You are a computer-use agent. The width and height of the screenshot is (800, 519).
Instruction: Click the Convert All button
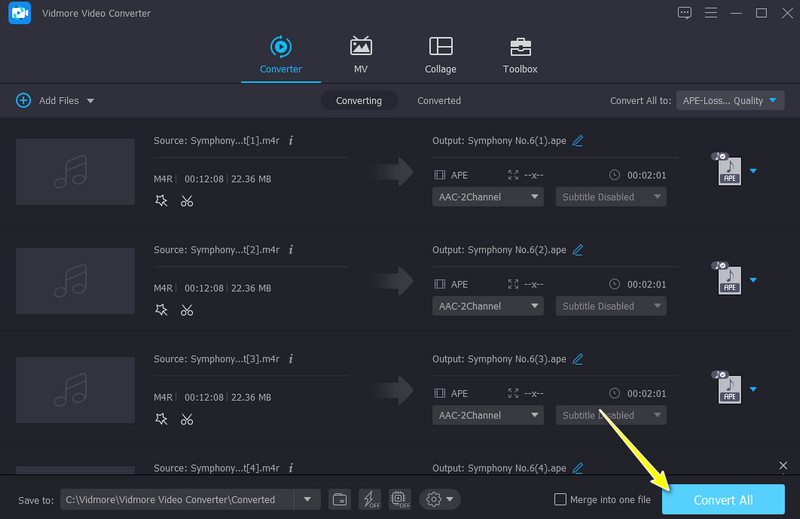click(x=723, y=500)
